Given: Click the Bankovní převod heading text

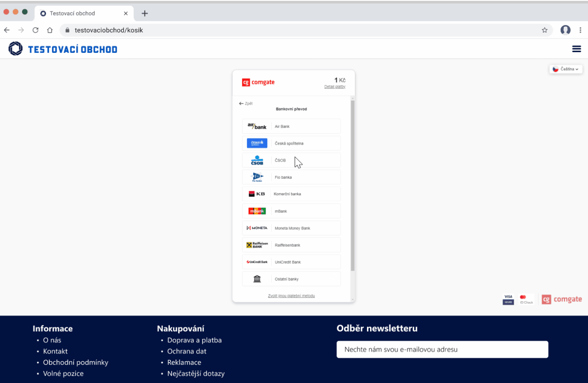Looking at the screenshot, I should [x=291, y=109].
